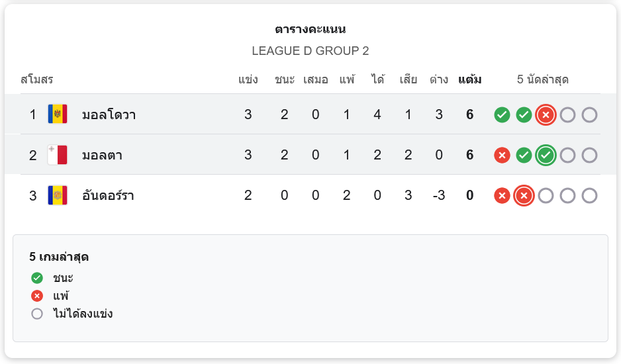The image size is (621, 364).
Task: Click the สโมสร column header
Action: coord(36,80)
